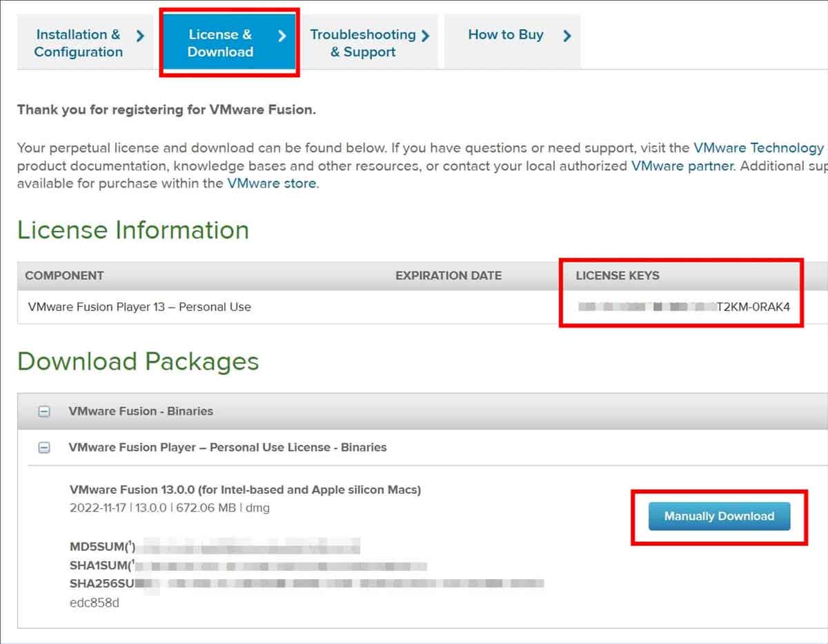Collapse the Personal Use License - Binaries group

point(43,447)
